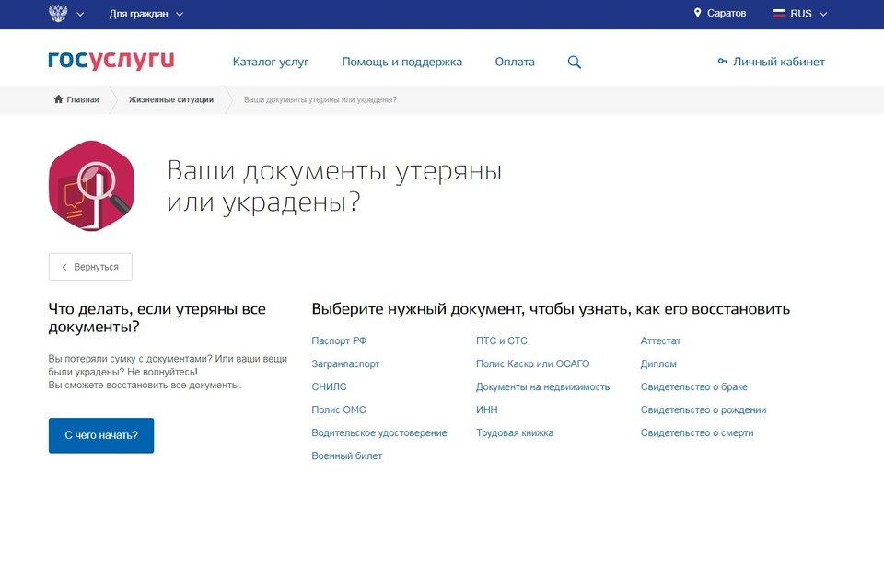Expand the chevron next to coat of arms

coord(80,14)
